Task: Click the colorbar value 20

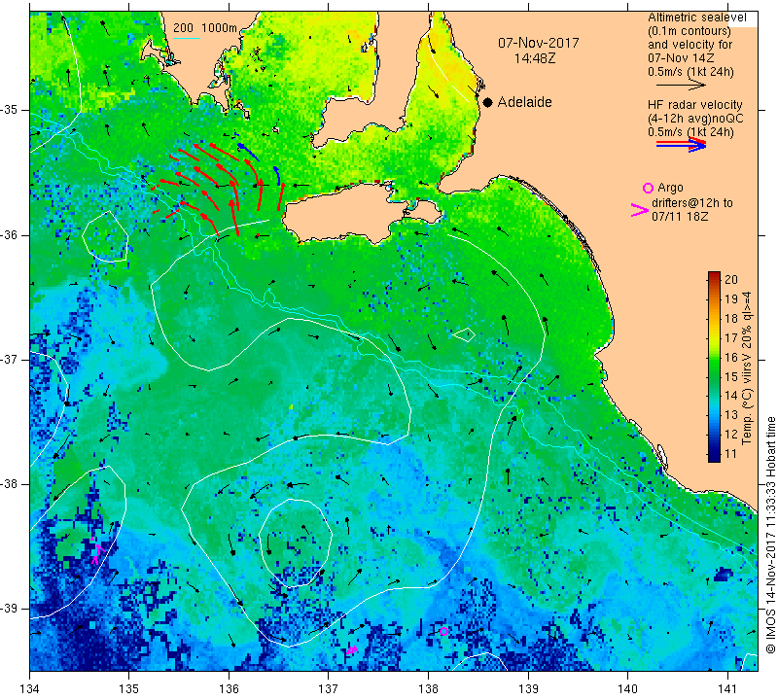Action: click(x=731, y=279)
